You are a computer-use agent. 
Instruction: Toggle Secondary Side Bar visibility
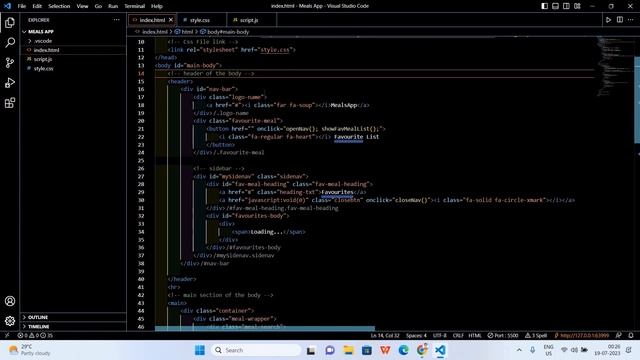point(566,6)
